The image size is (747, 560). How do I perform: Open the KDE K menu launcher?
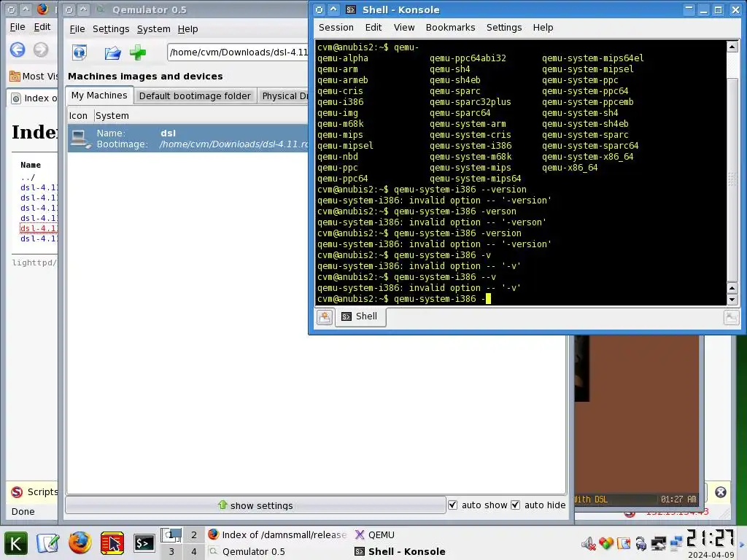coord(16,543)
